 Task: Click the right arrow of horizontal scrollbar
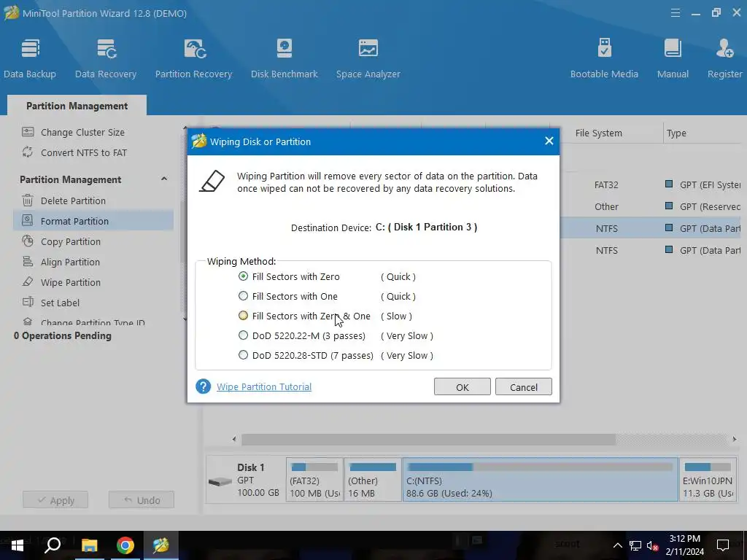coord(734,439)
